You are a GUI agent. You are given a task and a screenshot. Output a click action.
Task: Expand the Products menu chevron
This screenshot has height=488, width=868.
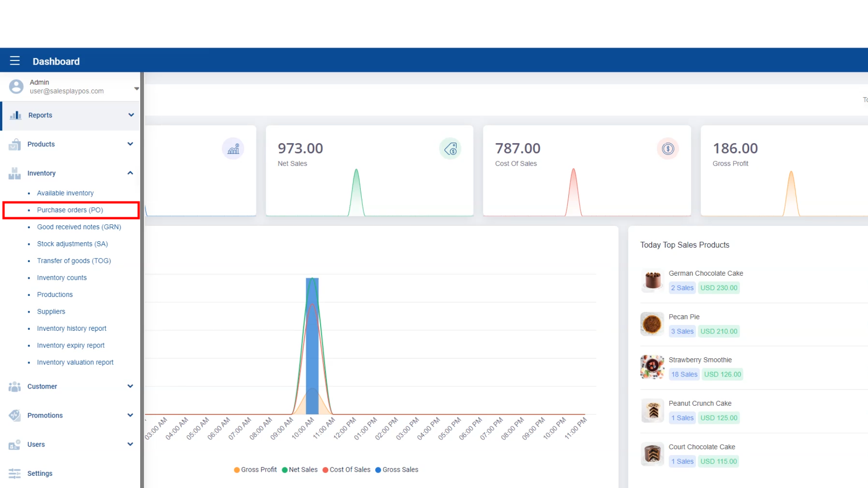pos(130,144)
